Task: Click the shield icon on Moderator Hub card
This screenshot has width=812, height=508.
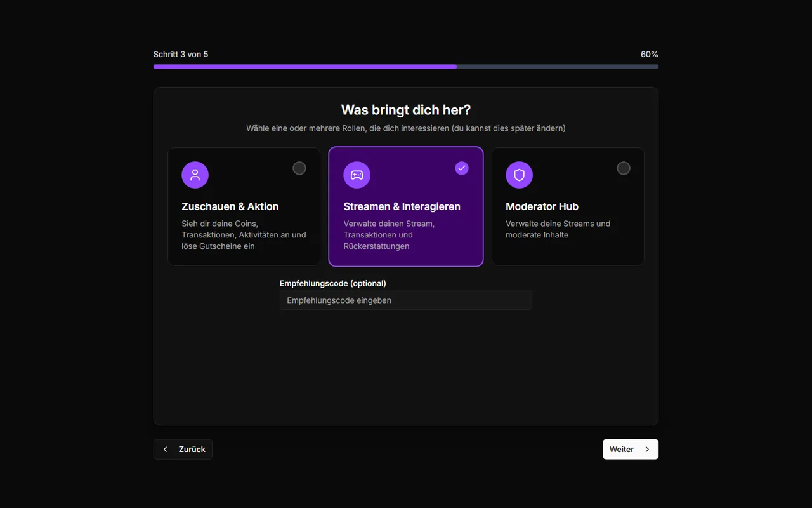Action: (519, 175)
